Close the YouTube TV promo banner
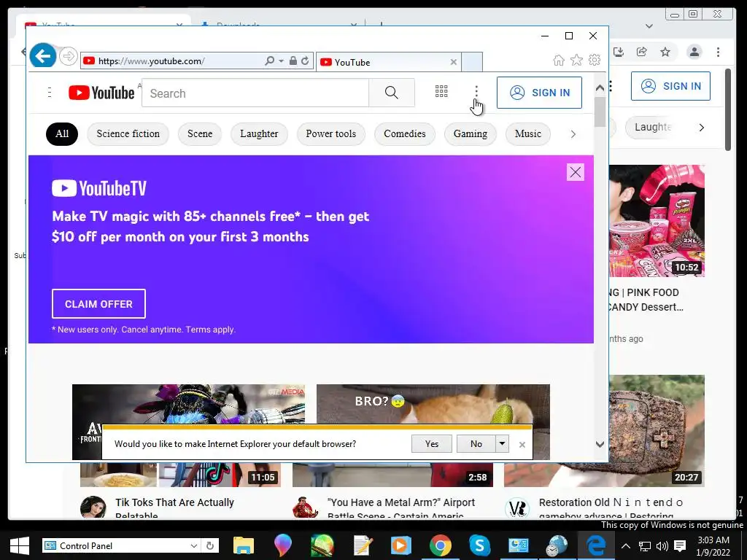The height and width of the screenshot is (560, 747). pyautogui.click(x=576, y=172)
